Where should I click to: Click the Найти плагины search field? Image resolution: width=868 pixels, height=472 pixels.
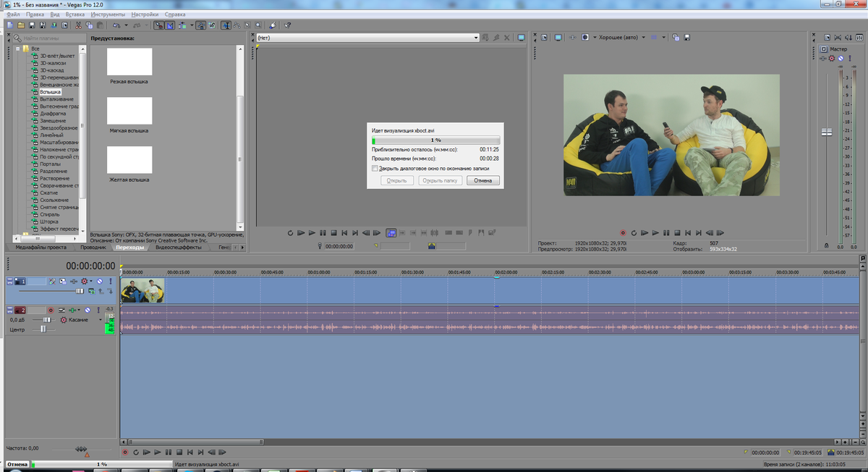48,38
